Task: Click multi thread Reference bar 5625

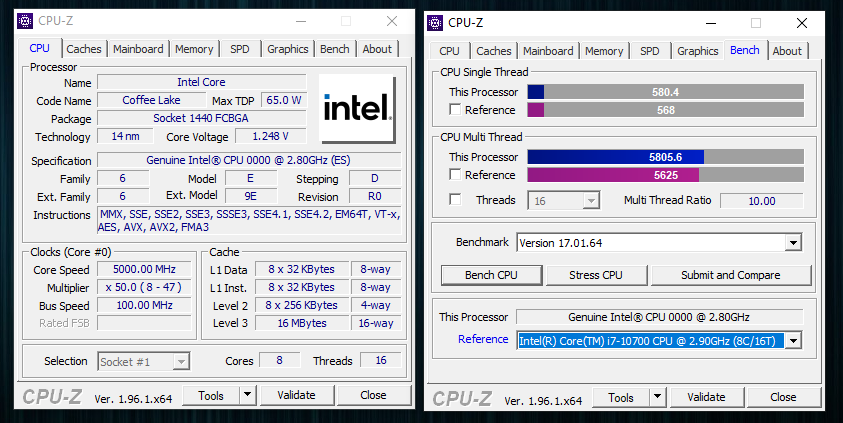Action: pyautogui.click(x=666, y=175)
